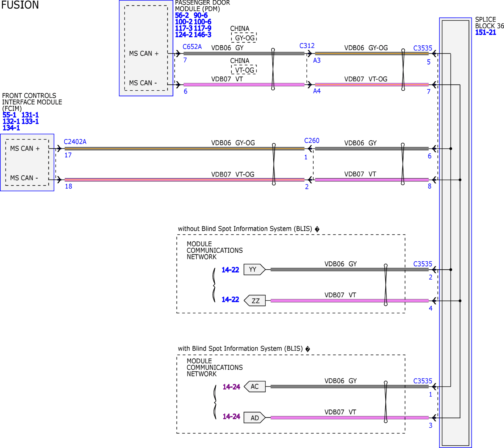This screenshot has width=504, height=448.
Task: Click the CHINA GY-OG dashed wire-color box
Action: pyautogui.click(x=244, y=38)
